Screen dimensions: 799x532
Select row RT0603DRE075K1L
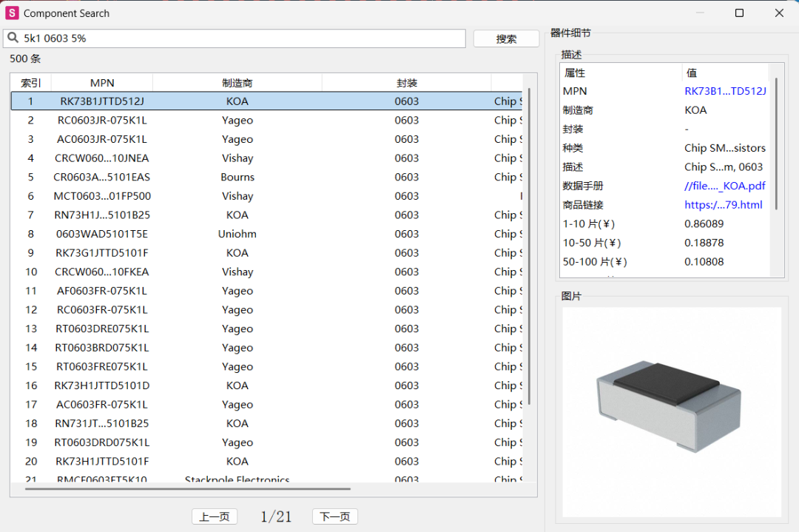[266, 329]
